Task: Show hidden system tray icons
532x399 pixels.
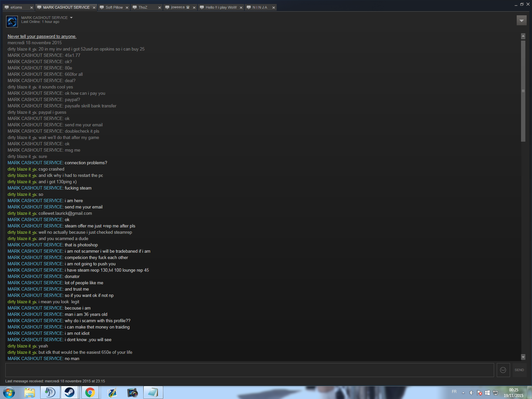Action: pos(463,393)
